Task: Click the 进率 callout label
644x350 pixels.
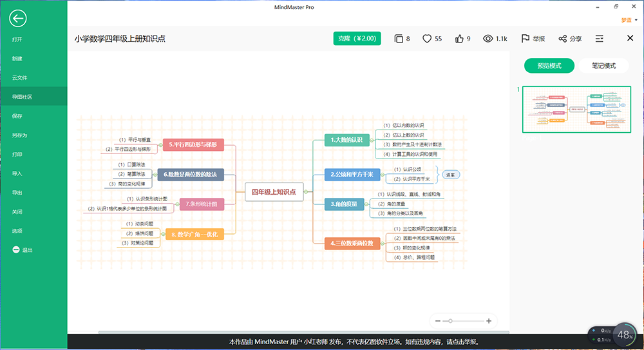Action: [x=451, y=175]
